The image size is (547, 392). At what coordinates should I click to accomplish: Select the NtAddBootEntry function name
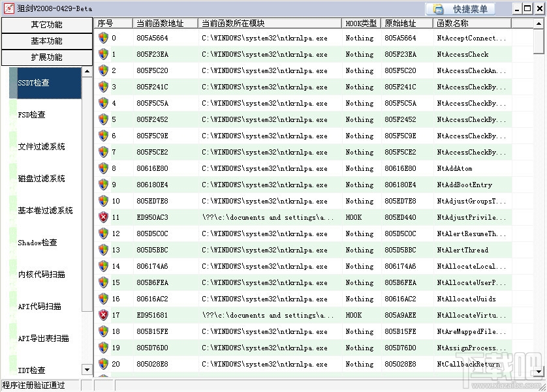point(464,185)
